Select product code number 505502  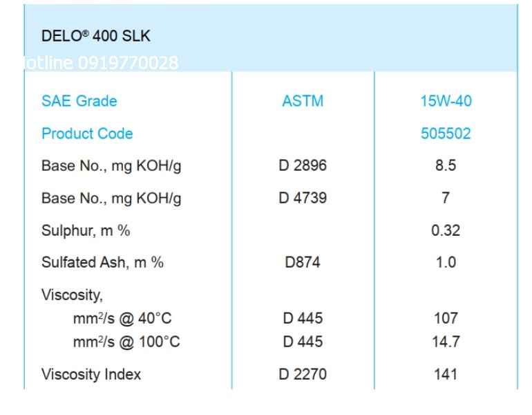click(x=446, y=133)
